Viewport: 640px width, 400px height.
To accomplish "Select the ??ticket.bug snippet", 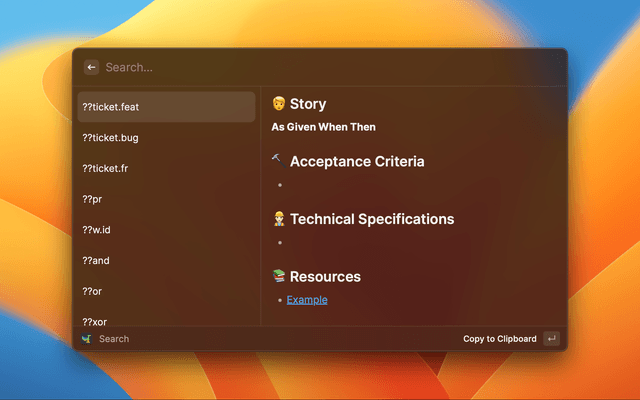I will pyautogui.click(x=166, y=138).
